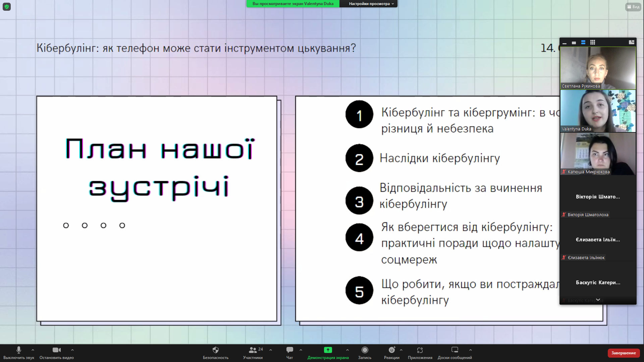Image resolution: width=644 pixels, height=362 pixels.
Task: Open the Вид view menu
Action: pyautogui.click(x=633, y=7)
